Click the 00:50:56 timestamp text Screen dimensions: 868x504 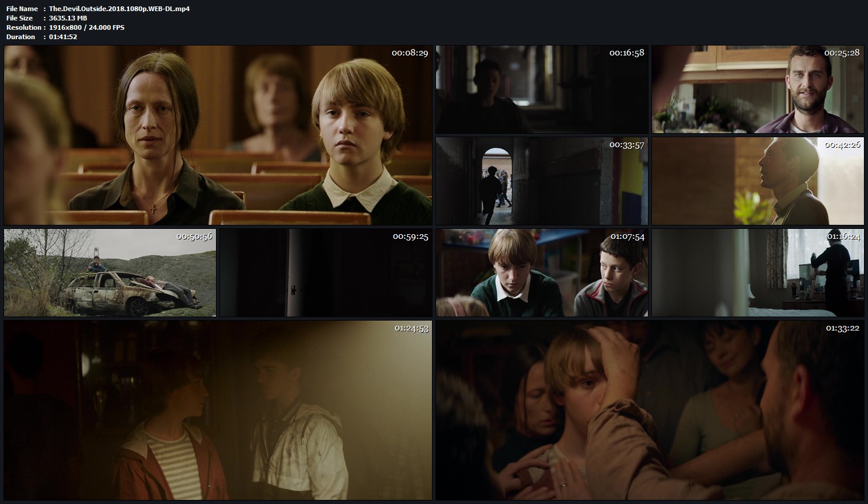tap(194, 237)
